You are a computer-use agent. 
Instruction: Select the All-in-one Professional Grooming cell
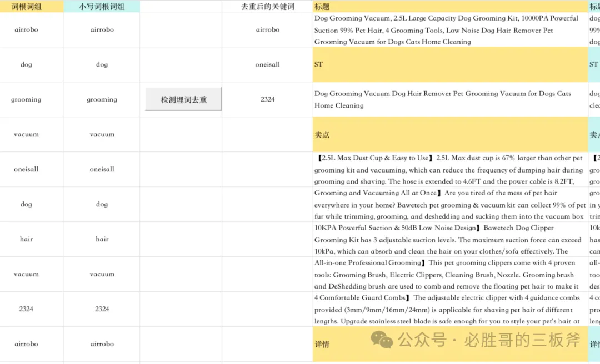point(451,274)
